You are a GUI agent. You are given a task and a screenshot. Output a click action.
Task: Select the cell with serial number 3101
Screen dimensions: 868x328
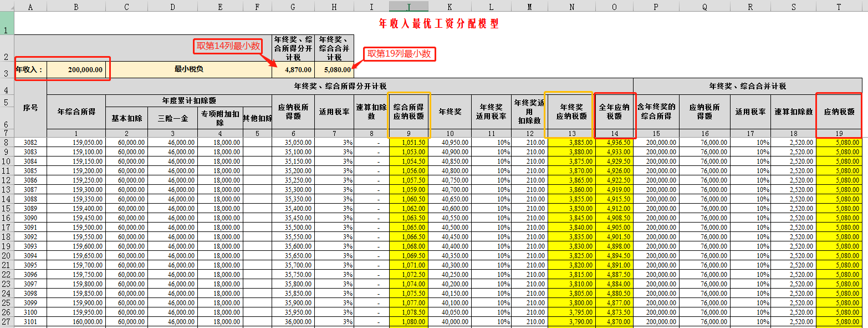[x=30, y=322]
